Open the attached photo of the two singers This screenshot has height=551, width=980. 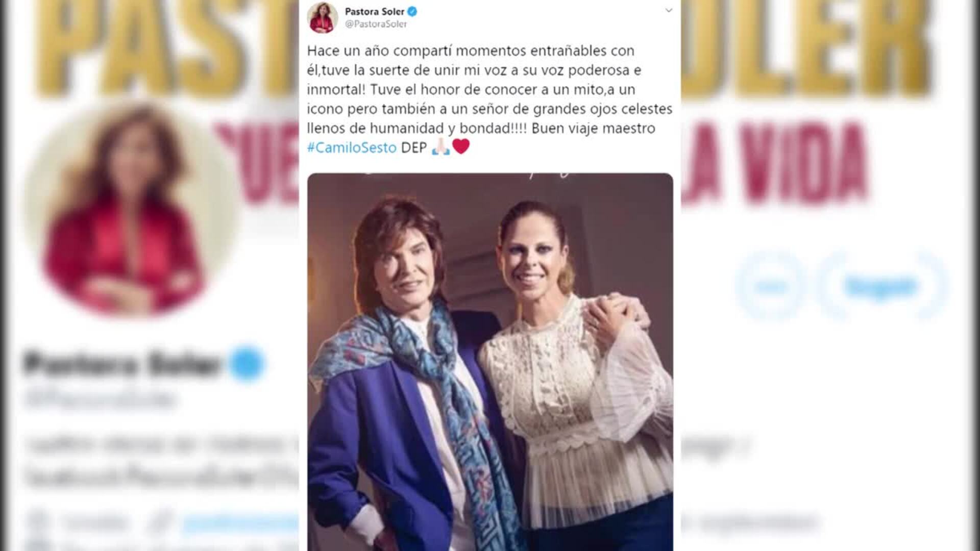(490, 362)
